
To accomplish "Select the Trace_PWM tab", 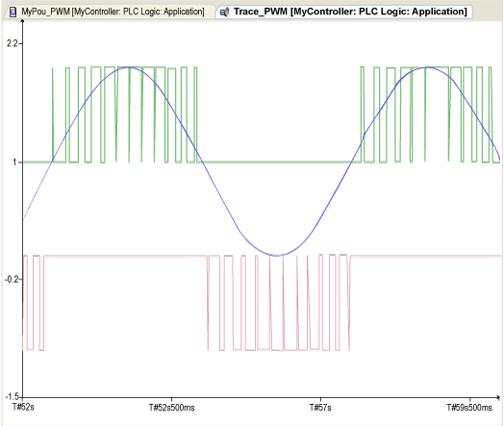I will pyautogui.click(x=343, y=12).
